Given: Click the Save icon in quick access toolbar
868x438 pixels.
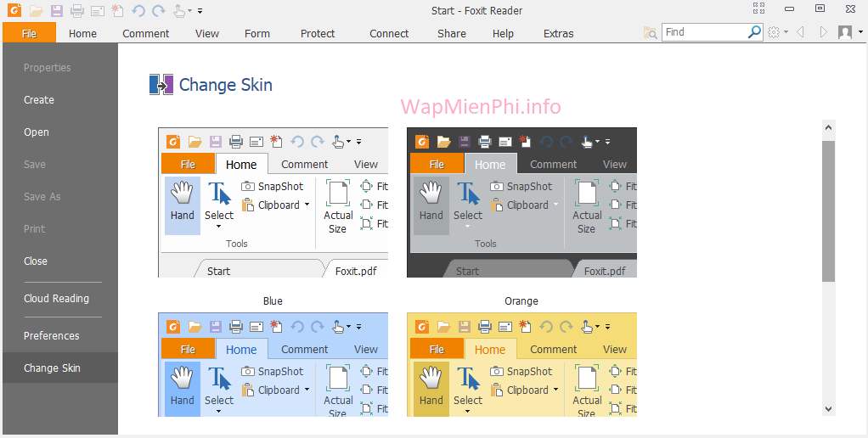Looking at the screenshot, I should [x=56, y=10].
